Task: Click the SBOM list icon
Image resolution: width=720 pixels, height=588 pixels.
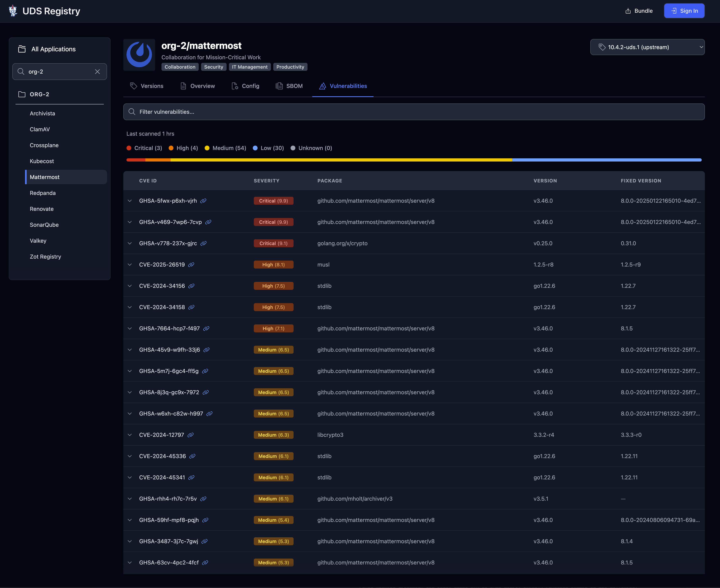Action: [x=279, y=86]
